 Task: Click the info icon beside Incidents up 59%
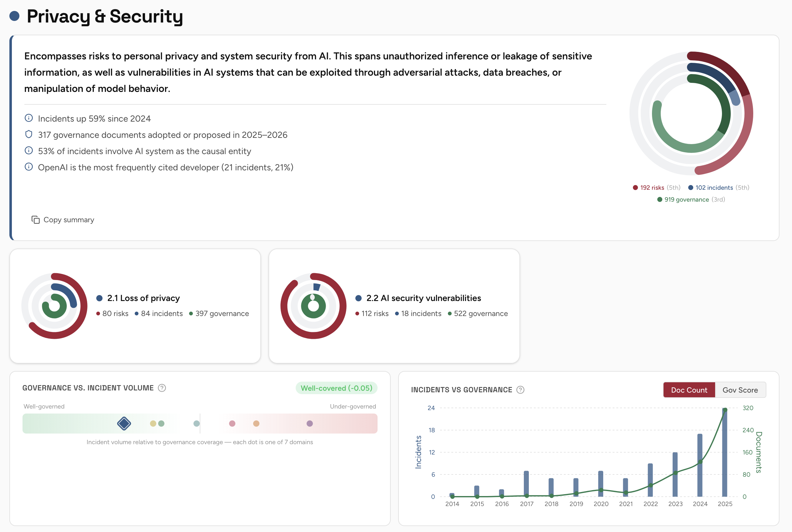tap(29, 118)
